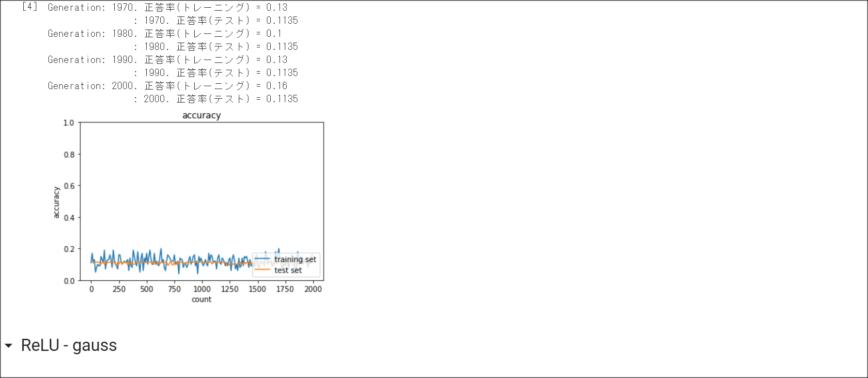This screenshot has width=868, height=378.
Task: Click the 0.8 tick on the y-axis
Action: [x=69, y=154]
